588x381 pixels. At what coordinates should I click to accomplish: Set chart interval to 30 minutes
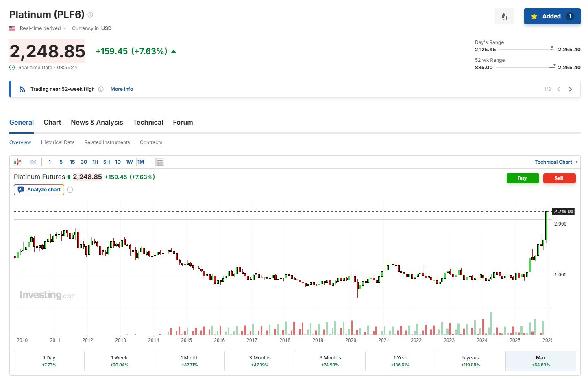(x=84, y=162)
